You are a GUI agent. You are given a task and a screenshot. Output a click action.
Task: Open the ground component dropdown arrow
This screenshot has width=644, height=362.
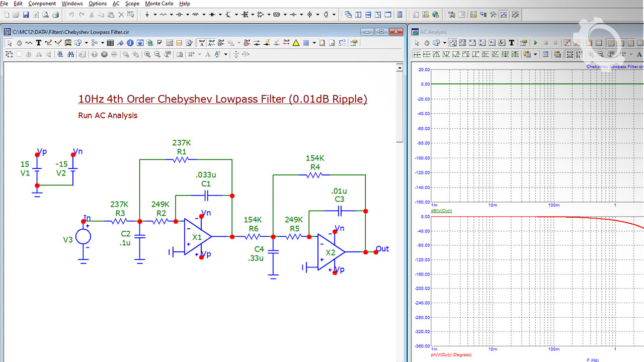[x=155, y=15]
